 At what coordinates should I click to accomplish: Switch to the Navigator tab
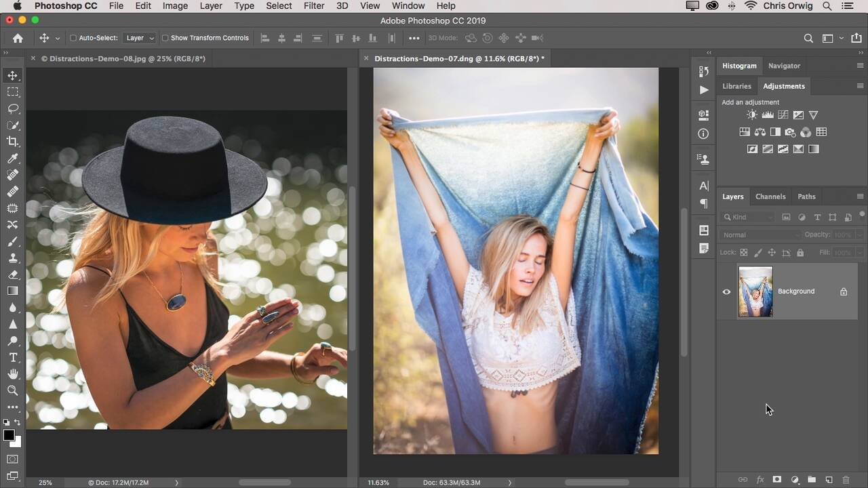coord(784,66)
